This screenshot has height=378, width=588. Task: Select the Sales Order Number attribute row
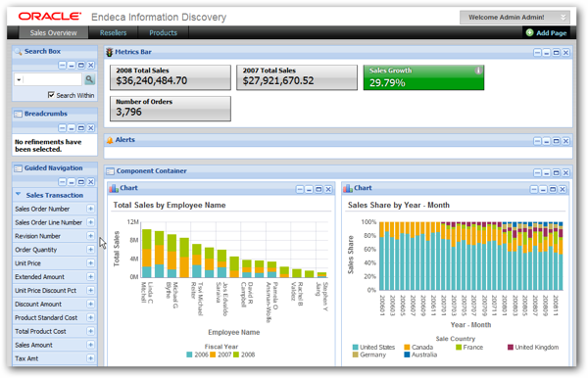(54, 209)
